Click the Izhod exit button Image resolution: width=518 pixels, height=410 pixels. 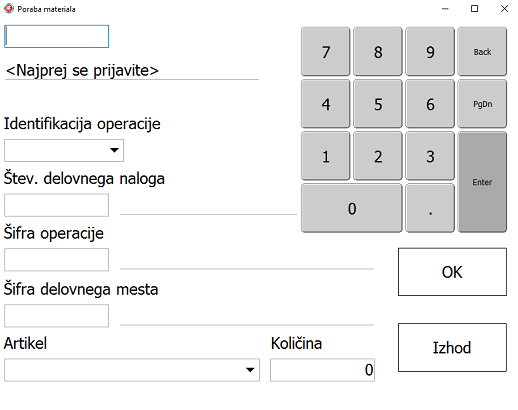tap(452, 347)
